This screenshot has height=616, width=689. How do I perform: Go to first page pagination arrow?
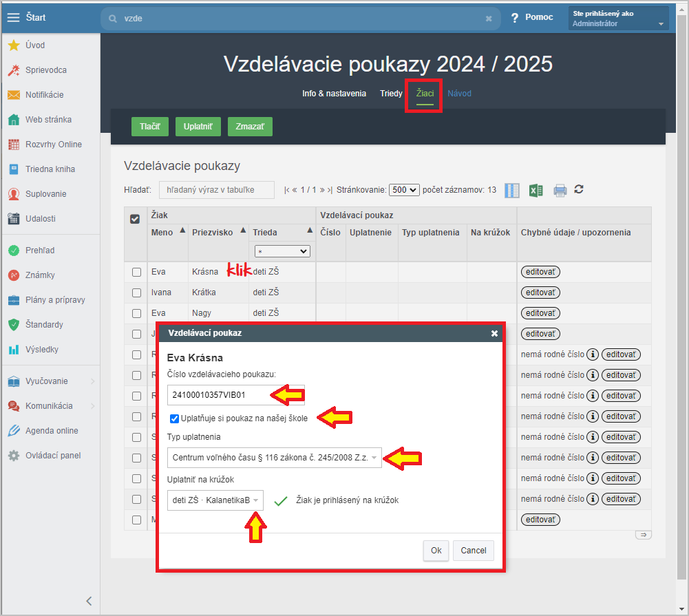(286, 190)
